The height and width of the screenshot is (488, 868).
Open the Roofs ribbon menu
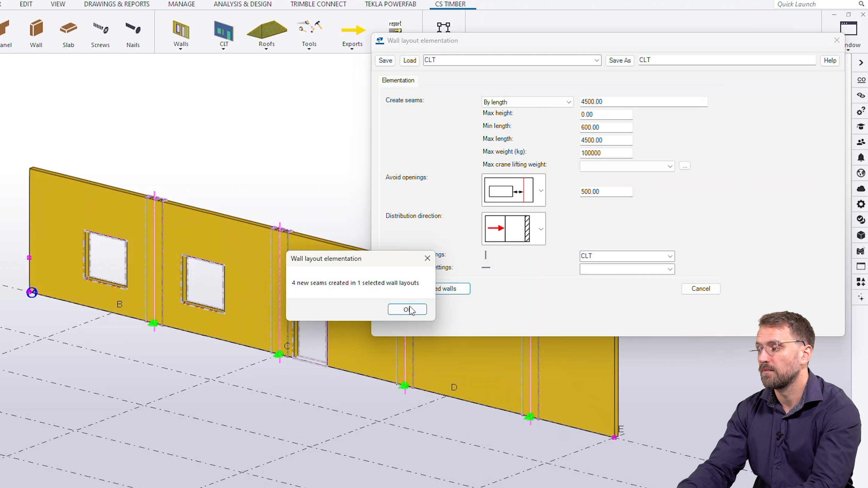pyautogui.click(x=267, y=34)
